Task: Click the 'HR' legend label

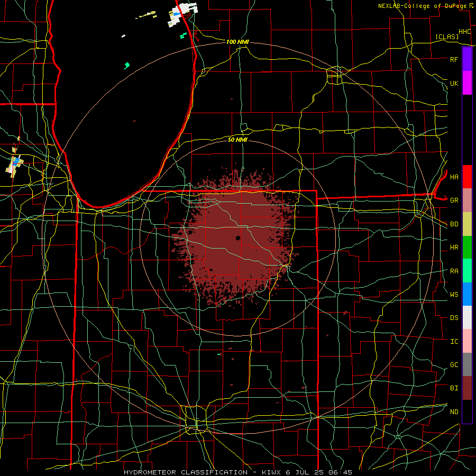Action: pyautogui.click(x=454, y=248)
